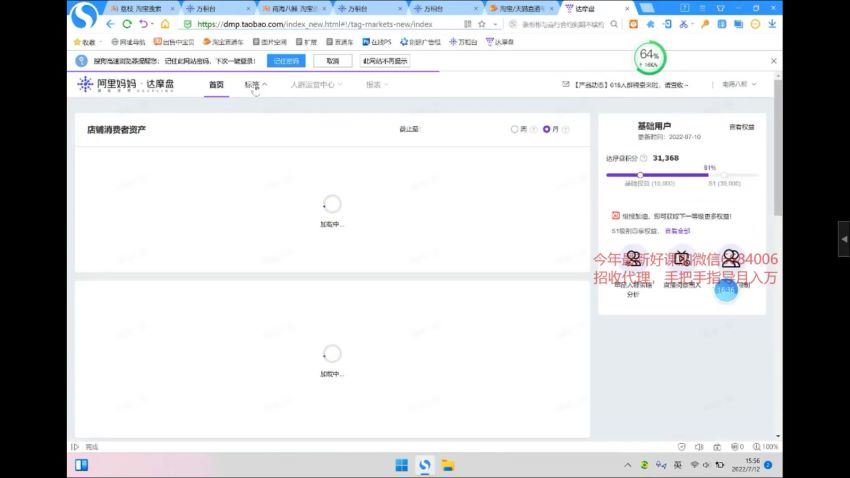This screenshot has height=478, width=850.
Task: Click the page vertical scrollbar
Action: click(778, 147)
